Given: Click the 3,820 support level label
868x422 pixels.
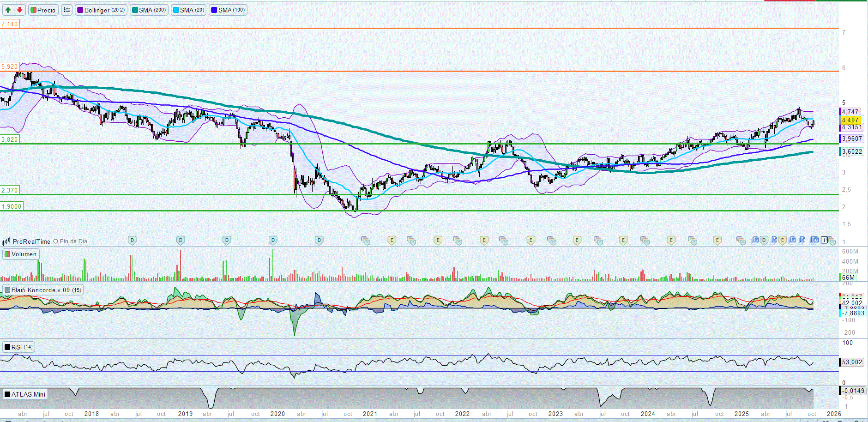Looking at the screenshot, I should point(10,139).
